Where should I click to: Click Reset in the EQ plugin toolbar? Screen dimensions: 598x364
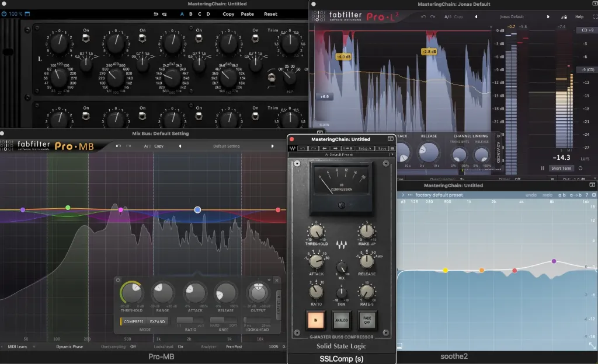pyautogui.click(x=270, y=14)
